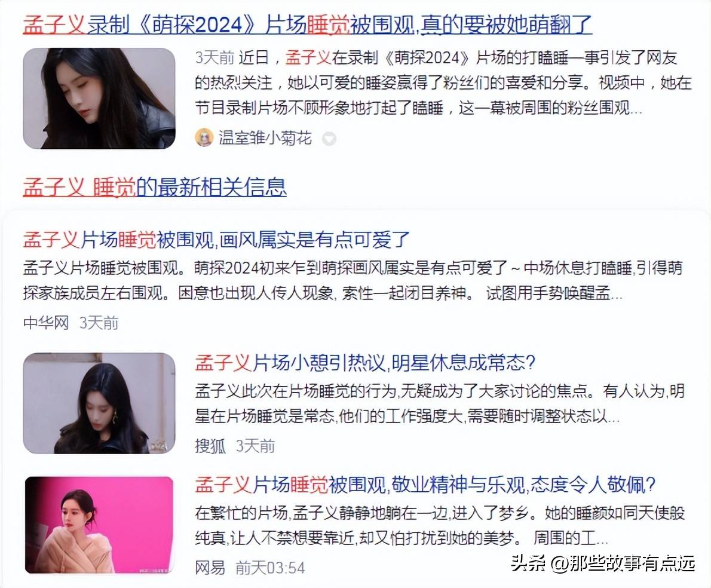Screen dimensions: 711x588
Task: Click the 网易 source label
Action: tap(210, 568)
